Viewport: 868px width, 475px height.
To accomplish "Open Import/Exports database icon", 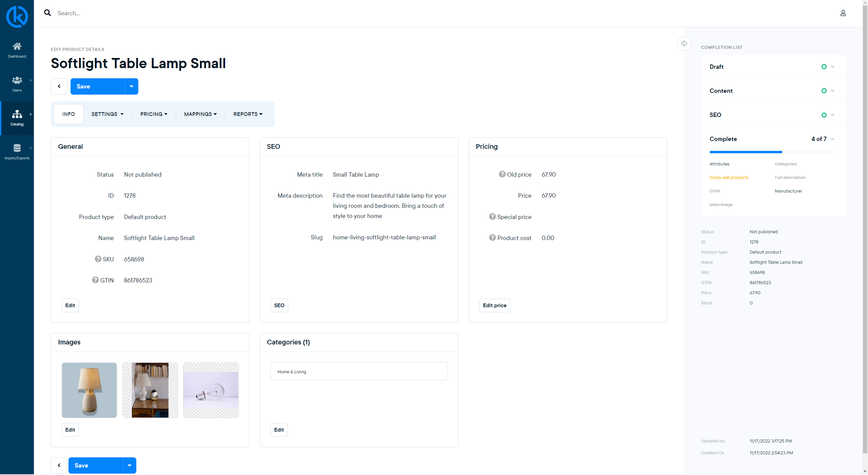I will [x=17, y=148].
